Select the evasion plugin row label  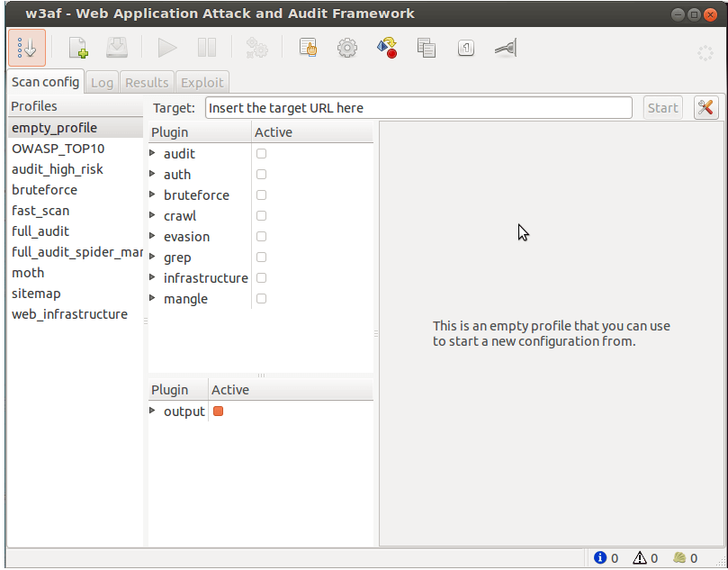(186, 237)
